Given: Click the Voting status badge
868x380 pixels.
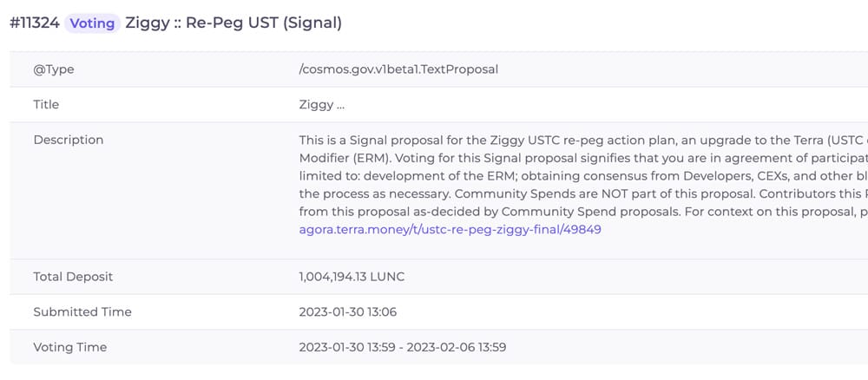Looking at the screenshot, I should pos(92,23).
